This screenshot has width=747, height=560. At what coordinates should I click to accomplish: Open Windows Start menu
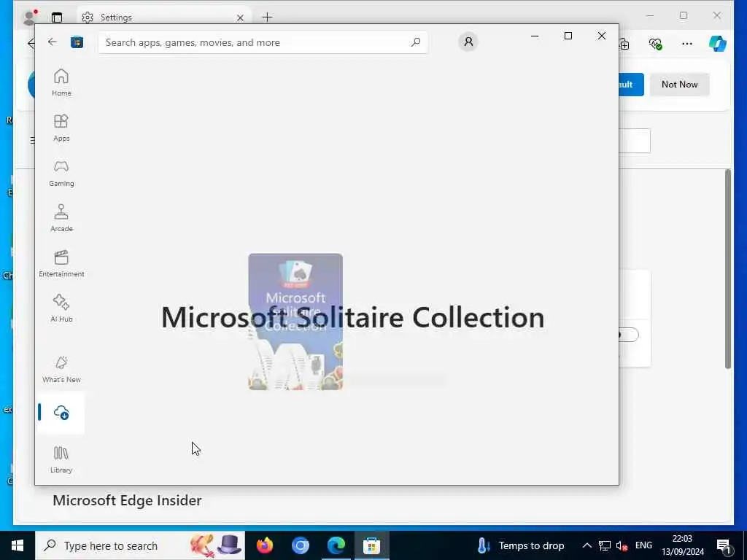[x=18, y=545]
